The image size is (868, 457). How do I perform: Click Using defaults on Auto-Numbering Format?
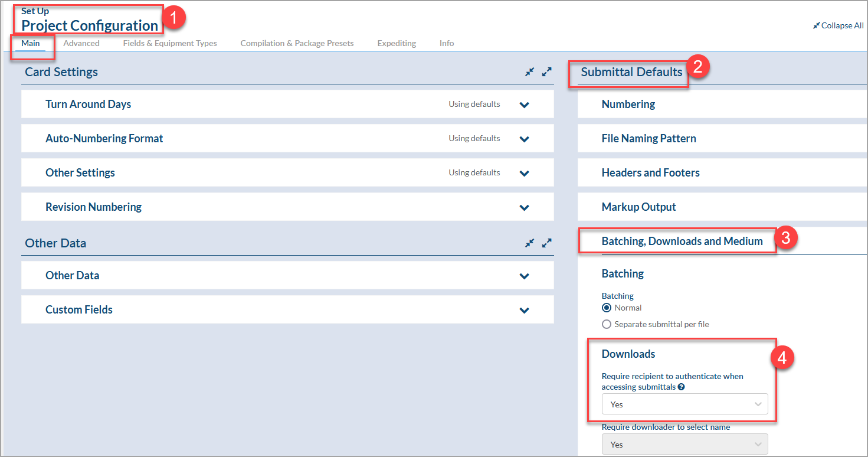coord(474,138)
